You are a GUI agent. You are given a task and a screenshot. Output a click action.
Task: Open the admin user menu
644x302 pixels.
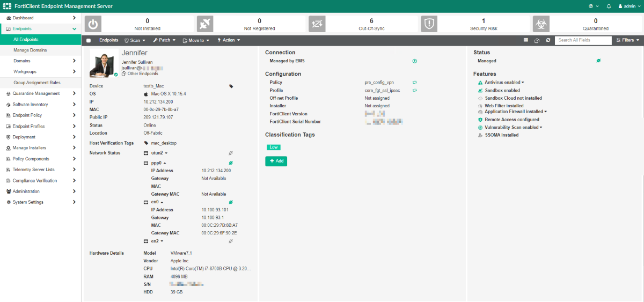629,6
